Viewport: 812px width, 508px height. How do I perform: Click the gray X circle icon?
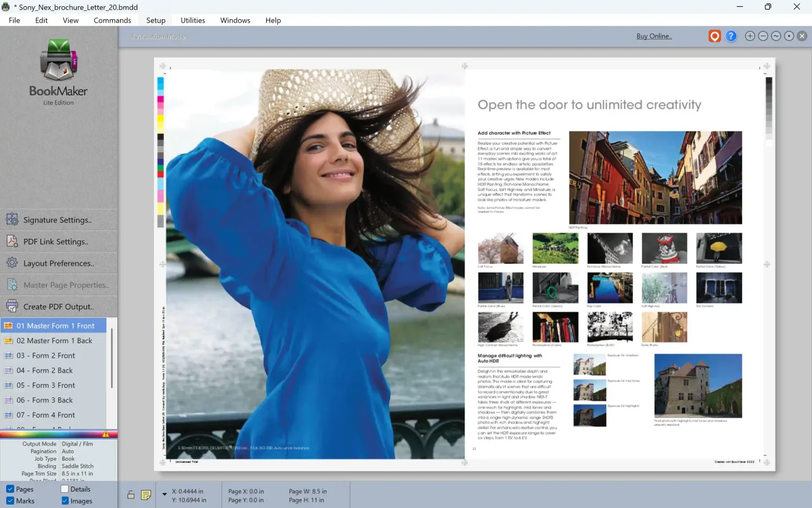[x=802, y=36]
